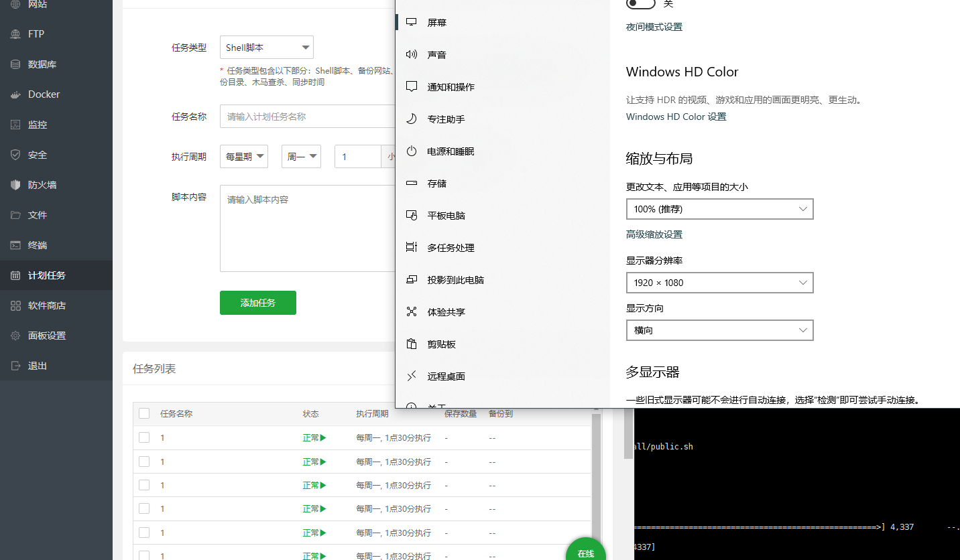Click the 数据库 database icon in sidebar
Image resolution: width=960 pixels, height=560 pixels.
pos(15,64)
